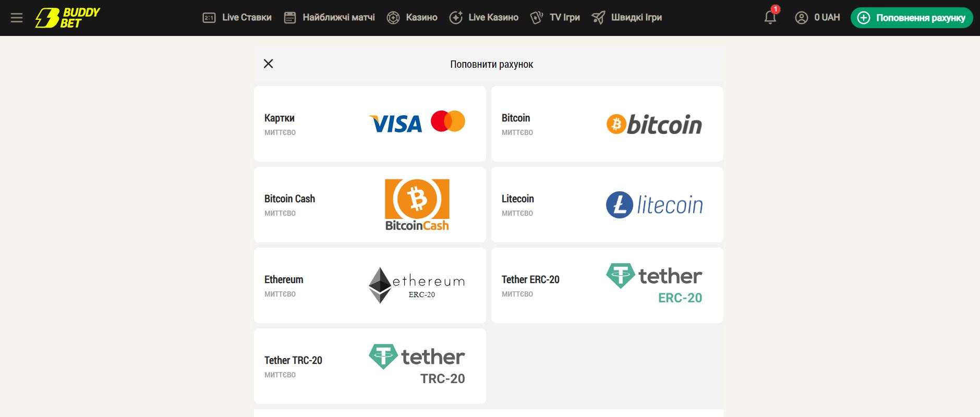Screen dimensions: 980x417
Task: Open Live Казино section
Action: 484,18
